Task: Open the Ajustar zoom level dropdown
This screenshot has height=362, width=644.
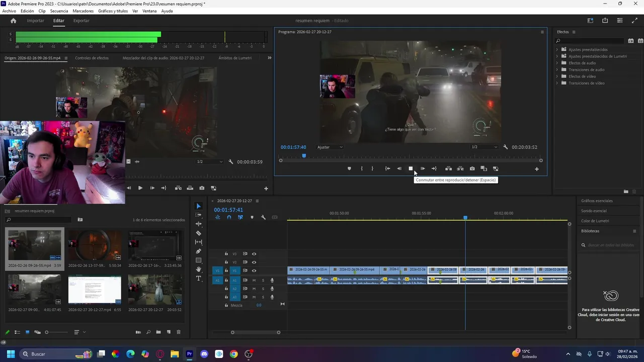Action: click(x=330, y=147)
